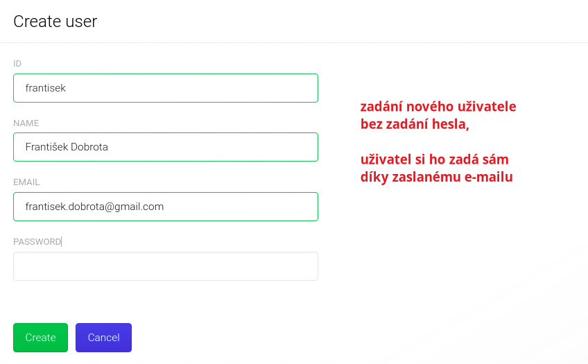This screenshot has height=364, width=588.
Task: Click the red "zadání nového uživatele" line
Action: (x=438, y=107)
